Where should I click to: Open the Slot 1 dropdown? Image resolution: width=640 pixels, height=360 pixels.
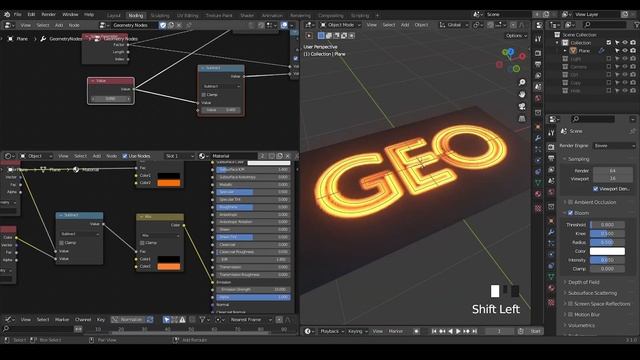179,156
